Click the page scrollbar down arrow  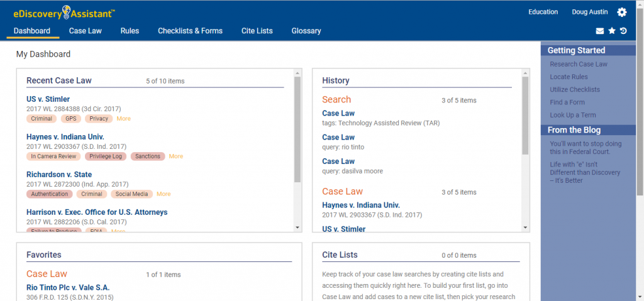pyautogui.click(x=640, y=297)
